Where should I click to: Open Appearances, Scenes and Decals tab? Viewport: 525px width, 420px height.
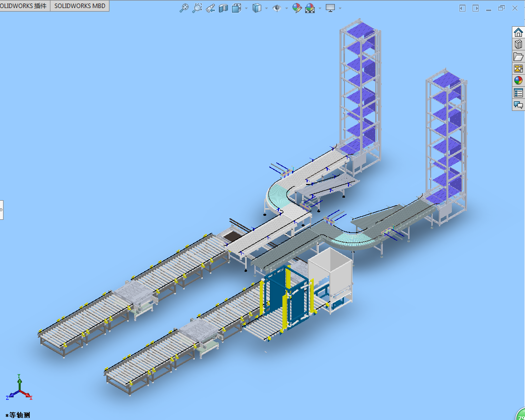coord(518,81)
